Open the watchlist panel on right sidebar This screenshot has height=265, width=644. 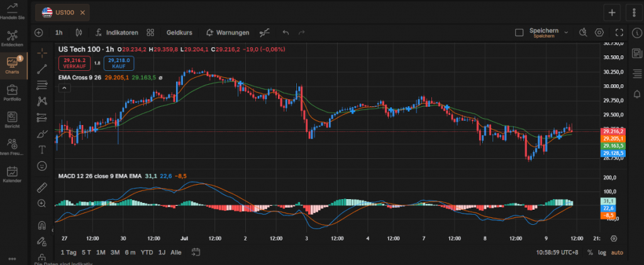click(x=637, y=73)
